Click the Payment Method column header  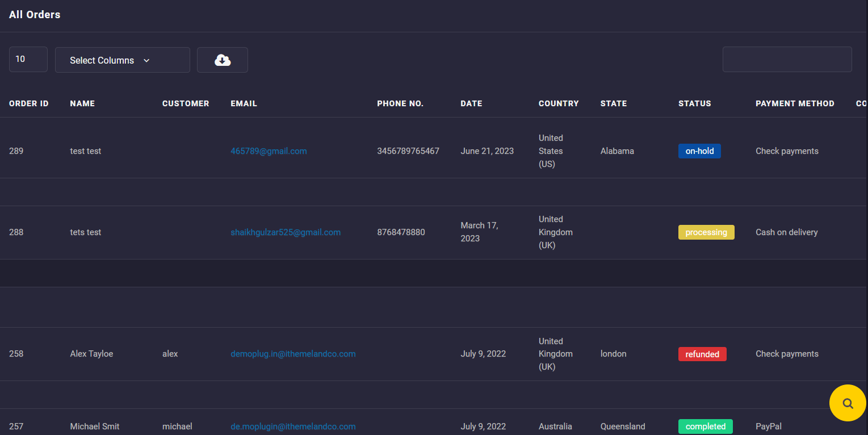pyautogui.click(x=795, y=103)
